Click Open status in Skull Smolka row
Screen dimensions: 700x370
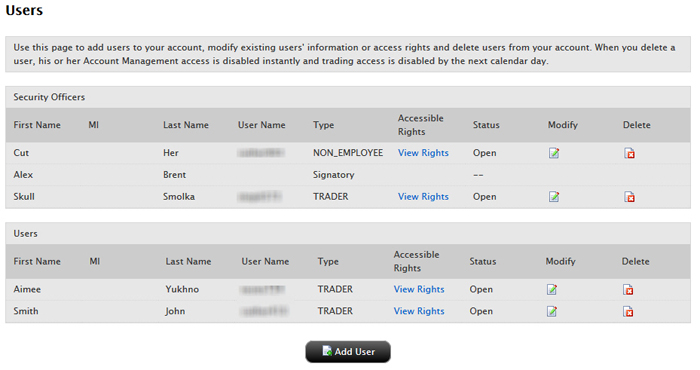coord(484,196)
